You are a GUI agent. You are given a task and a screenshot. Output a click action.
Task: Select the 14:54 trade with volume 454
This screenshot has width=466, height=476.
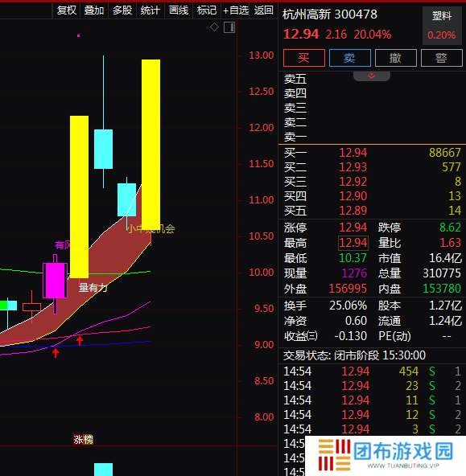[372, 371]
